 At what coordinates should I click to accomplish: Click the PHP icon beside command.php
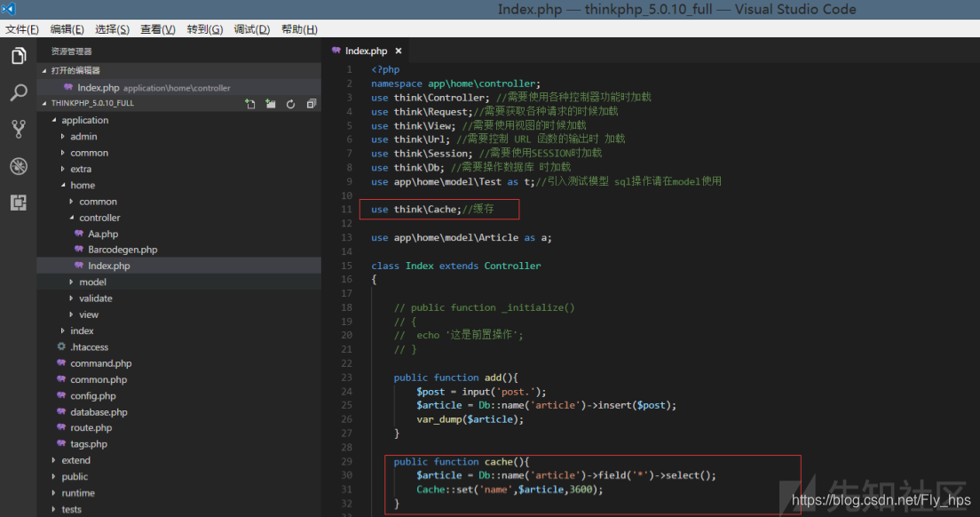pyautogui.click(x=61, y=362)
